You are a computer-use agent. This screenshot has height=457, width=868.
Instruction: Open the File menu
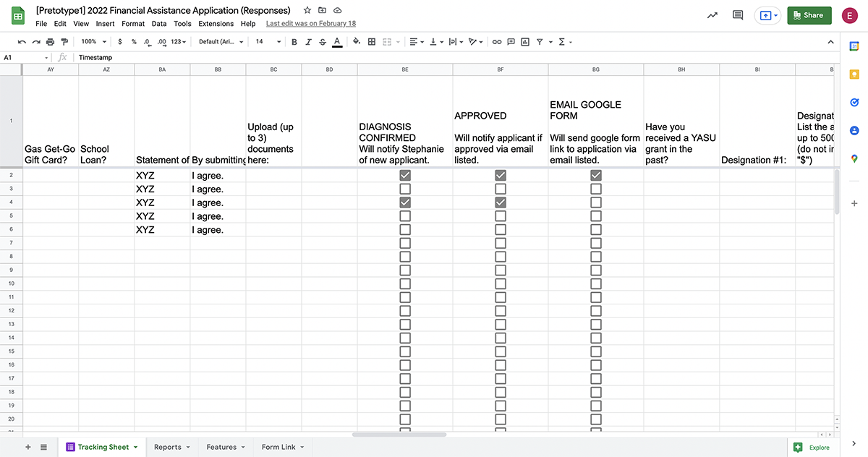pos(41,24)
